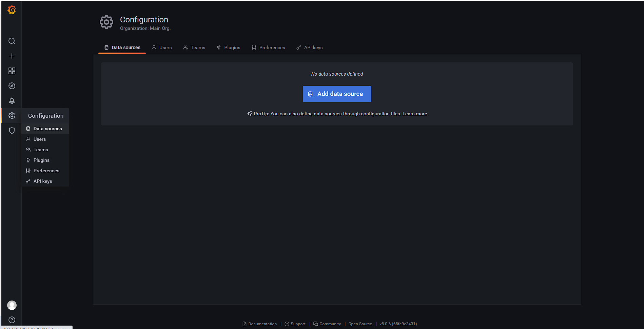Open Explore via the compass icon
The height and width of the screenshot is (329, 644).
(x=12, y=85)
